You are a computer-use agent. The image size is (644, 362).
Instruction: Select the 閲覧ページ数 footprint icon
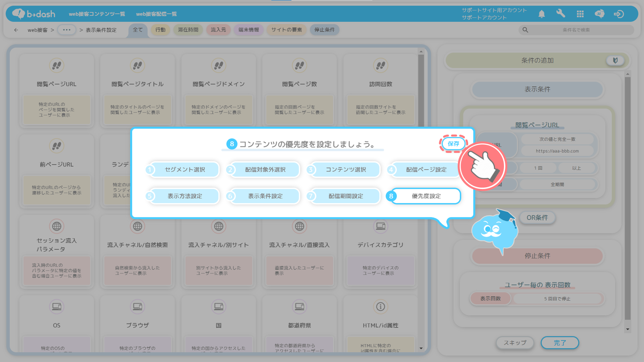(x=300, y=65)
